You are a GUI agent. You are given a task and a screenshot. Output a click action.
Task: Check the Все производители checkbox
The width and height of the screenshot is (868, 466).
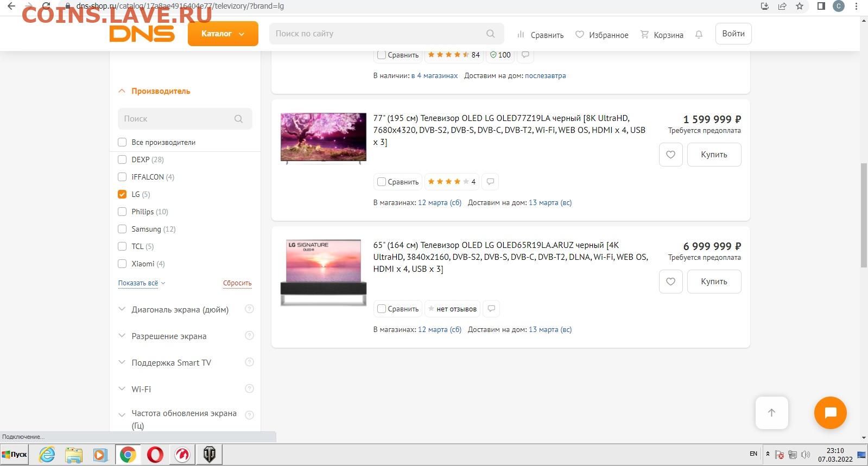click(122, 142)
